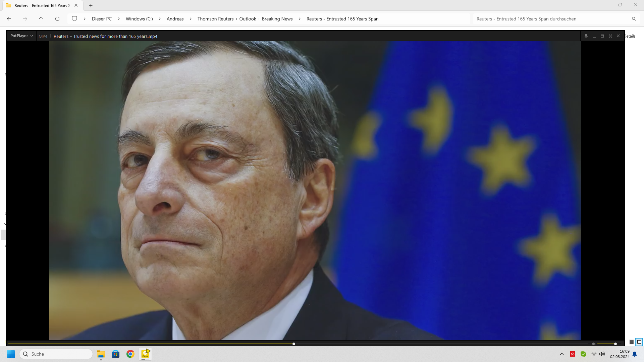Image resolution: width=644 pixels, height=362 pixels.
Task: Open File Explorer from the taskbar
Action: (x=101, y=354)
